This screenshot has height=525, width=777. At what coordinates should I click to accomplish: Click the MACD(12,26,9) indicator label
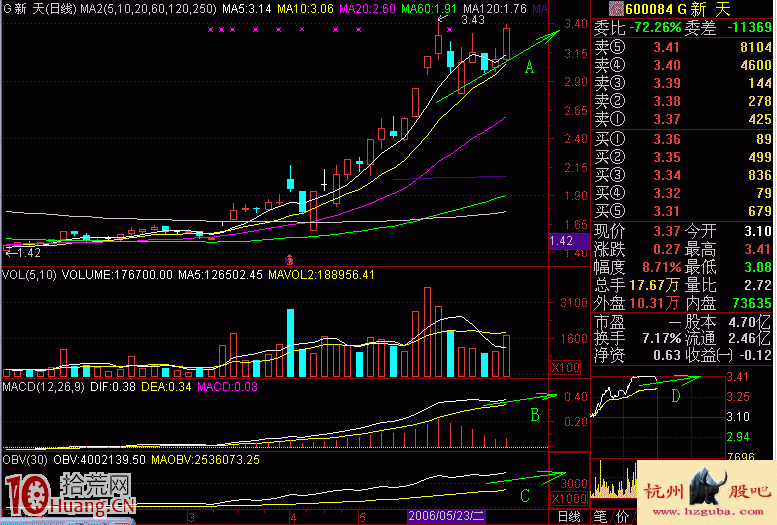click(x=42, y=386)
